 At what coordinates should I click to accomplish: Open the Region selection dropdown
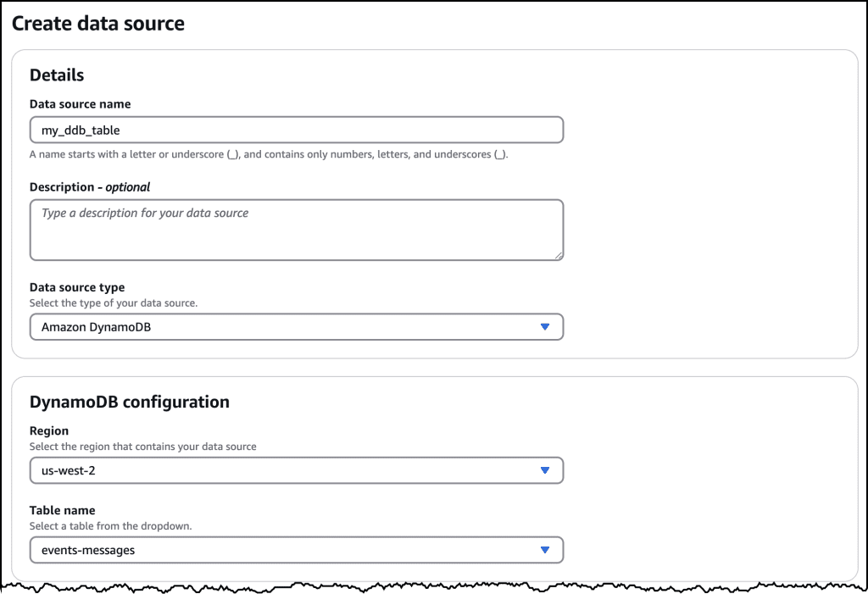[297, 470]
